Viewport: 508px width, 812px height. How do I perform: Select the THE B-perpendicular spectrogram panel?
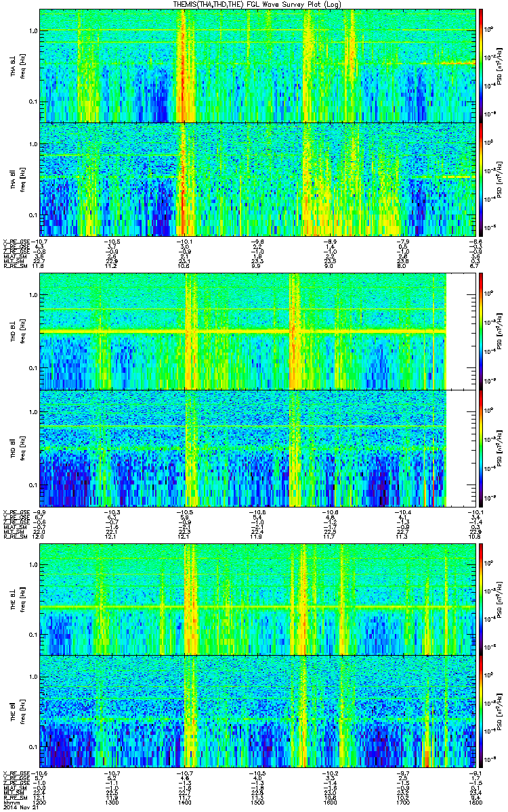[x=257, y=599]
